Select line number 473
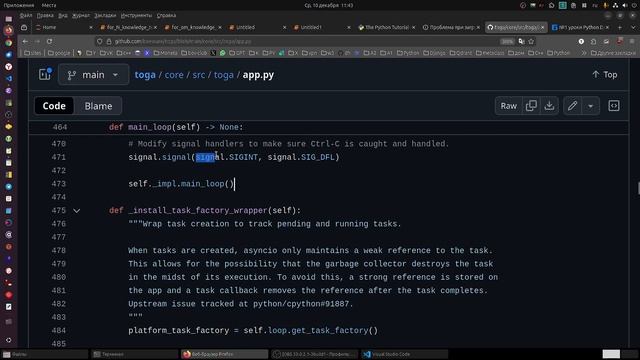Viewport: 640px width, 360px height. (59, 184)
